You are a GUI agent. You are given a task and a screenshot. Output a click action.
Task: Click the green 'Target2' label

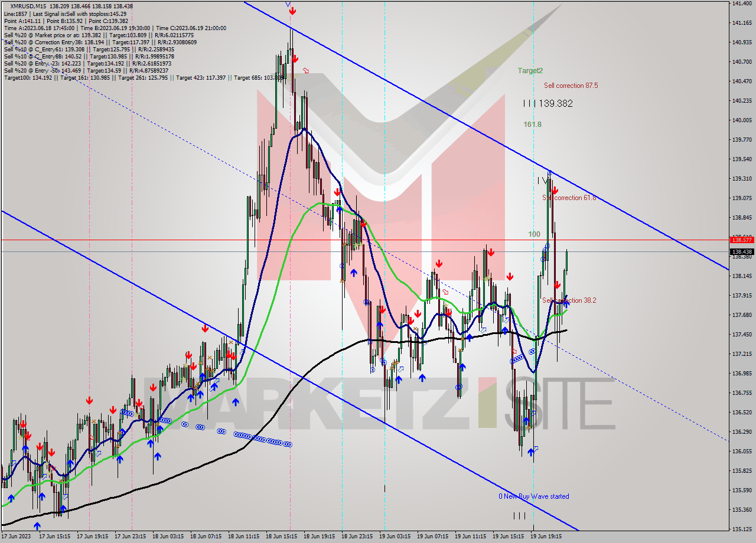click(x=530, y=71)
